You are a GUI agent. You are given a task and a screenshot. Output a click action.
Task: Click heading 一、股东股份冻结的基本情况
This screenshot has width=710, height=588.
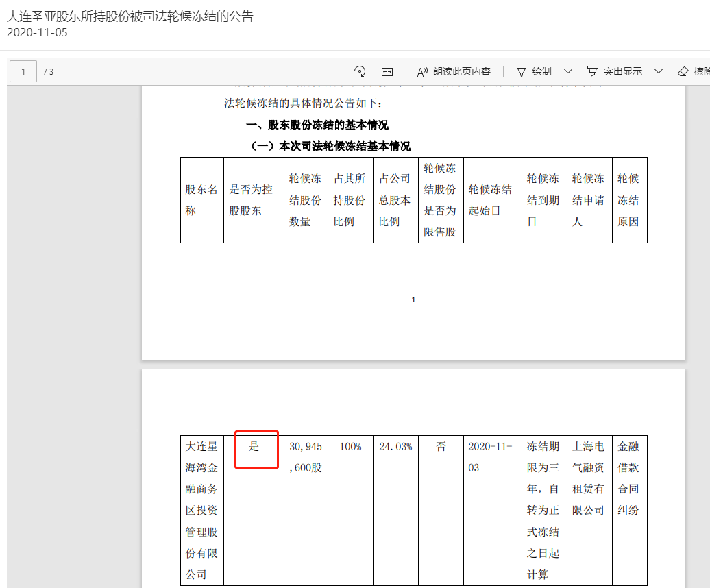(x=317, y=125)
